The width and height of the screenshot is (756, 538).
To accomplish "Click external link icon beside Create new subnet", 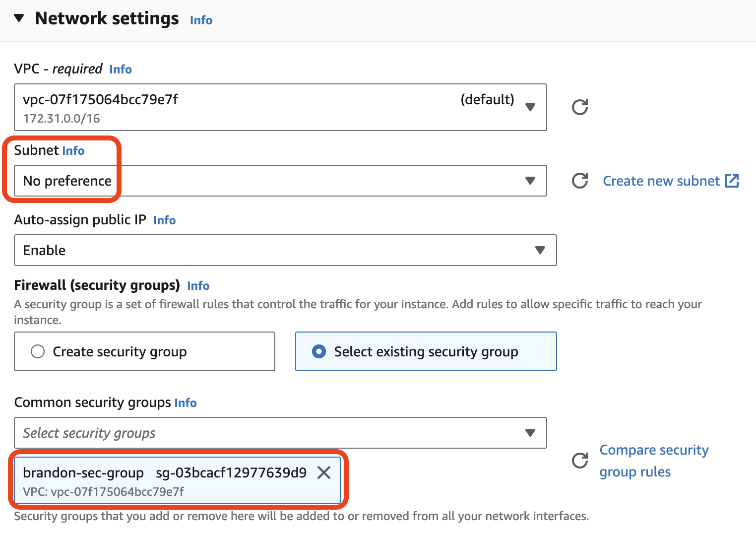I will tap(732, 181).
